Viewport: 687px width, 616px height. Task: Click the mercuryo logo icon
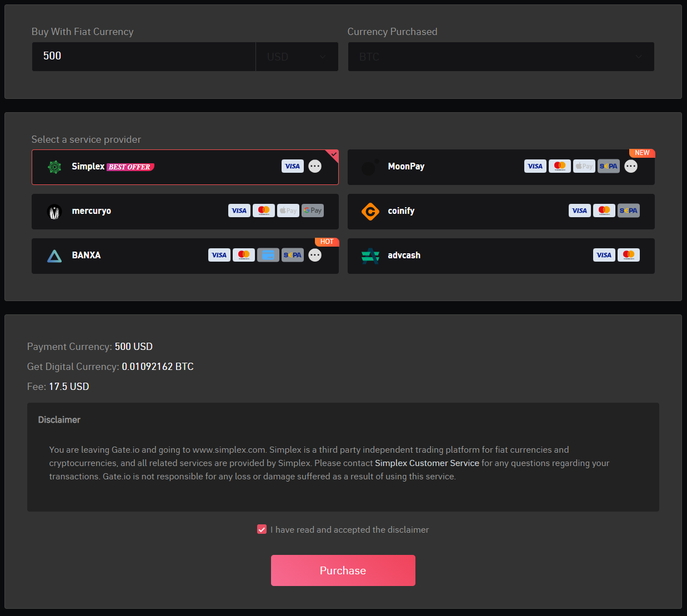click(54, 212)
